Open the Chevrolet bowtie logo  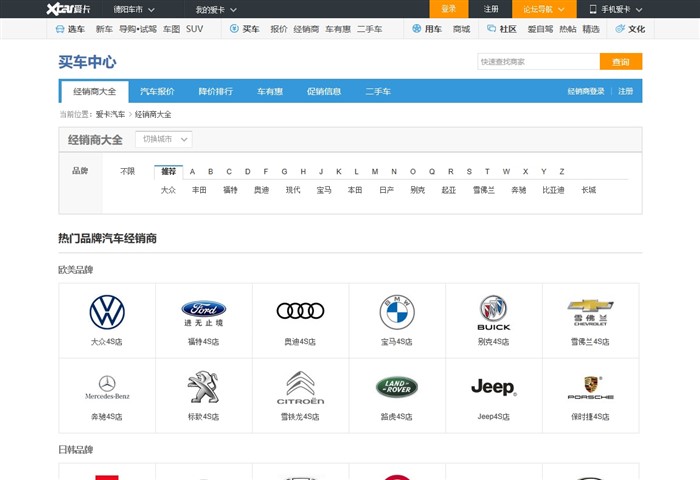590,312
